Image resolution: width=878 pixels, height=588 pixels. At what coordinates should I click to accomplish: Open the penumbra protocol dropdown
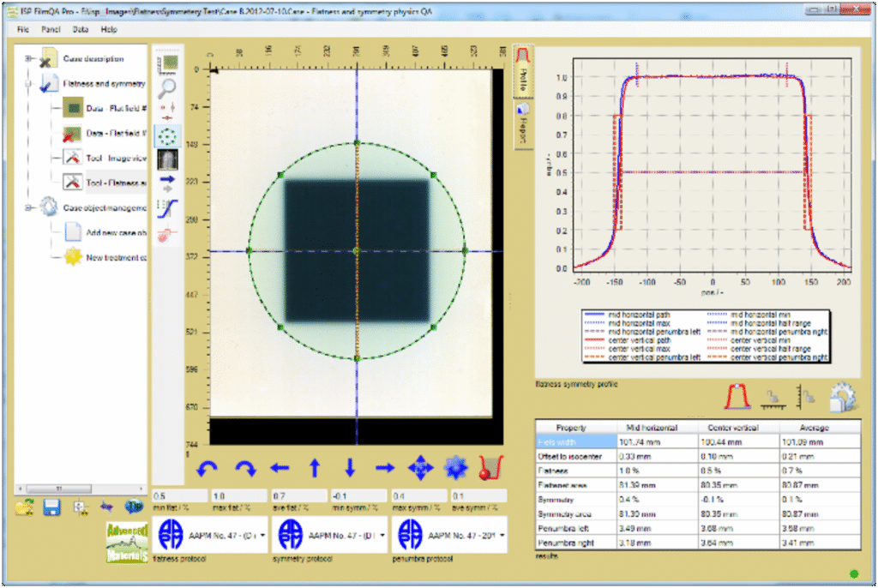pos(500,534)
